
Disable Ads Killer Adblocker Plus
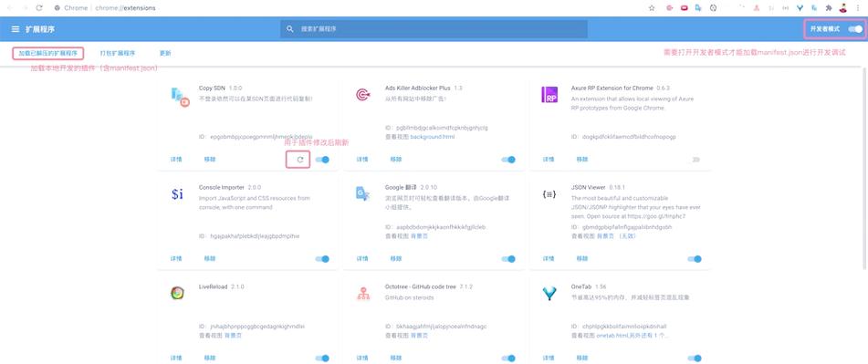click(x=508, y=160)
